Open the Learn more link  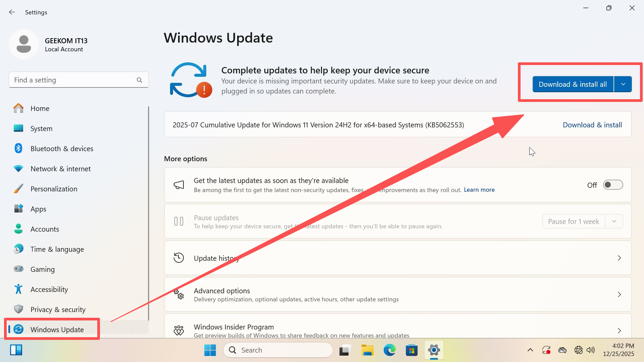[479, 190]
